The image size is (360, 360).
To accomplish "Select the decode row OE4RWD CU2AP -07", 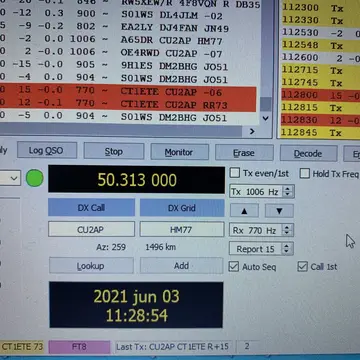I will tap(128, 53).
